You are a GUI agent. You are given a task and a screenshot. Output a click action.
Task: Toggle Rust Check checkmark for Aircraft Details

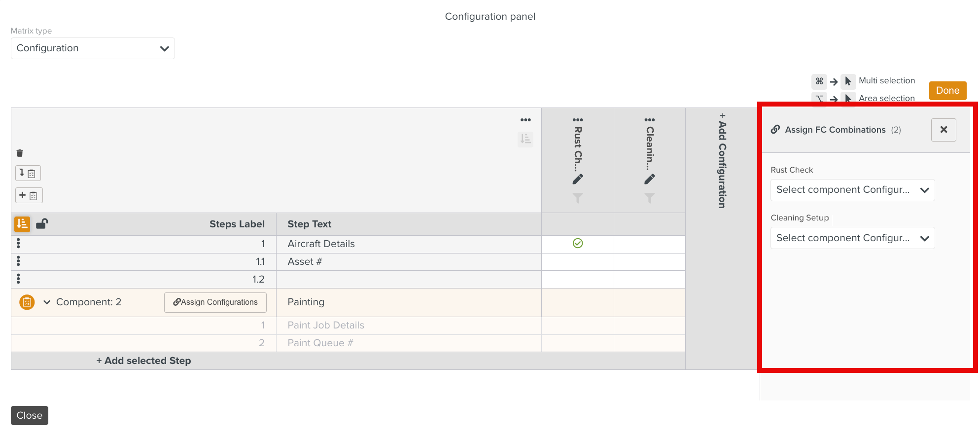[578, 243]
